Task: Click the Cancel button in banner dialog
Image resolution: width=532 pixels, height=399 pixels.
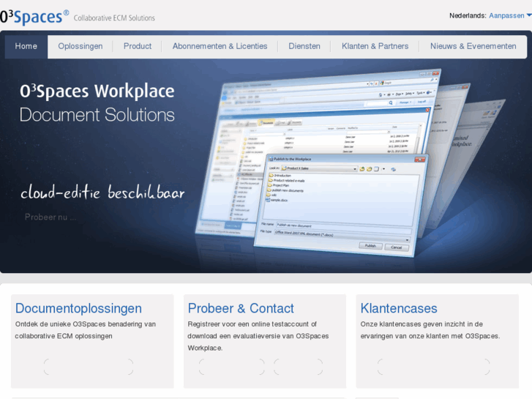Action: click(x=397, y=247)
